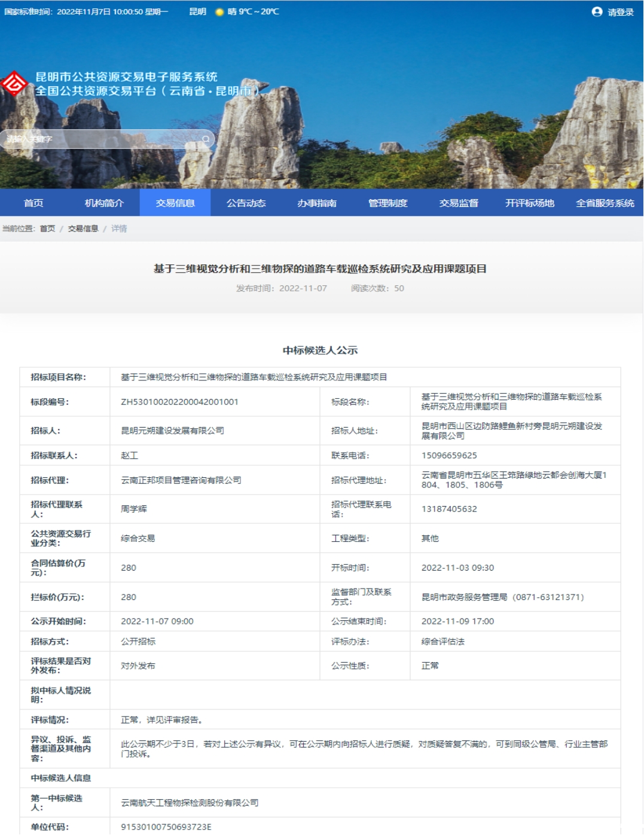Select 管理制度 from the navigation bar
The width and height of the screenshot is (644, 835).
point(387,203)
